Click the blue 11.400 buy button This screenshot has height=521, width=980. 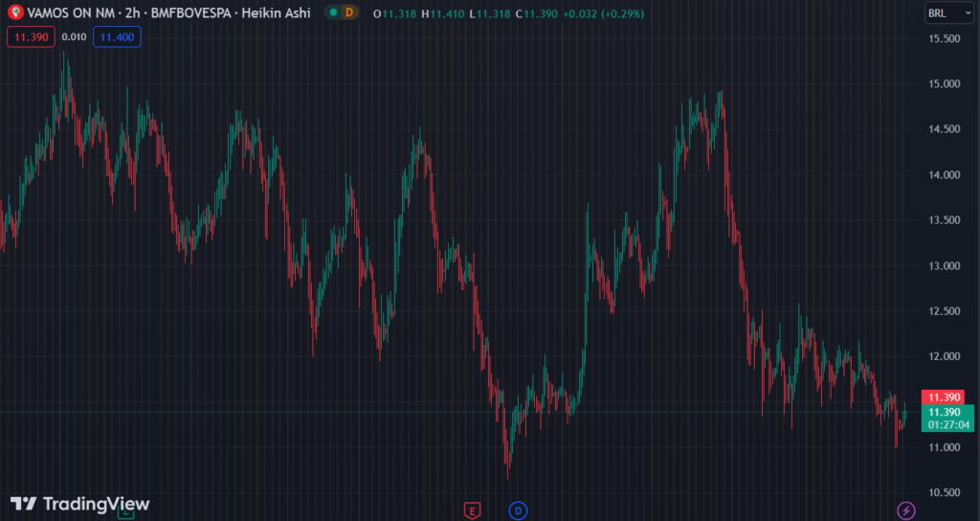[117, 37]
